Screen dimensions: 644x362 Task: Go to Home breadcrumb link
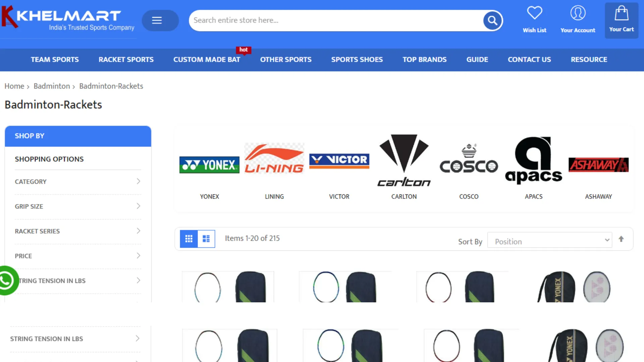14,86
